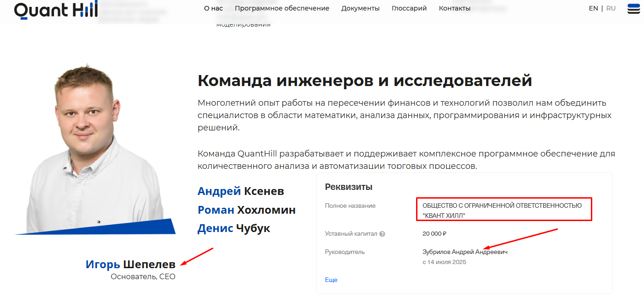644x297 pixels.
Task: Open Программное обеспечение menu item
Action: pos(282,8)
